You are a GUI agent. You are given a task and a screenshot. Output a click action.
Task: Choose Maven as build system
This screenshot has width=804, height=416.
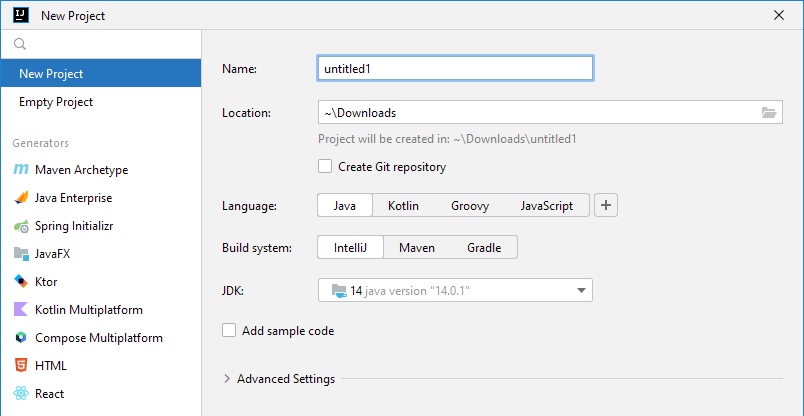(x=416, y=247)
